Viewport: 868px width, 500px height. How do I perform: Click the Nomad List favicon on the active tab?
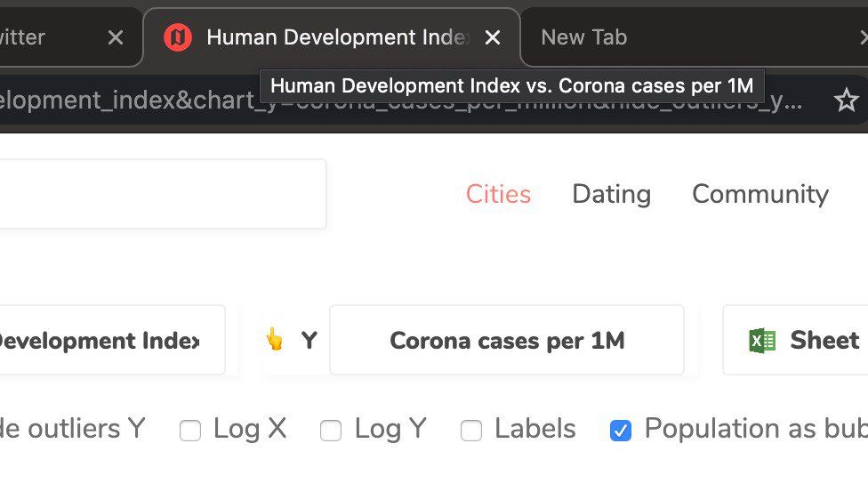pos(178,37)
